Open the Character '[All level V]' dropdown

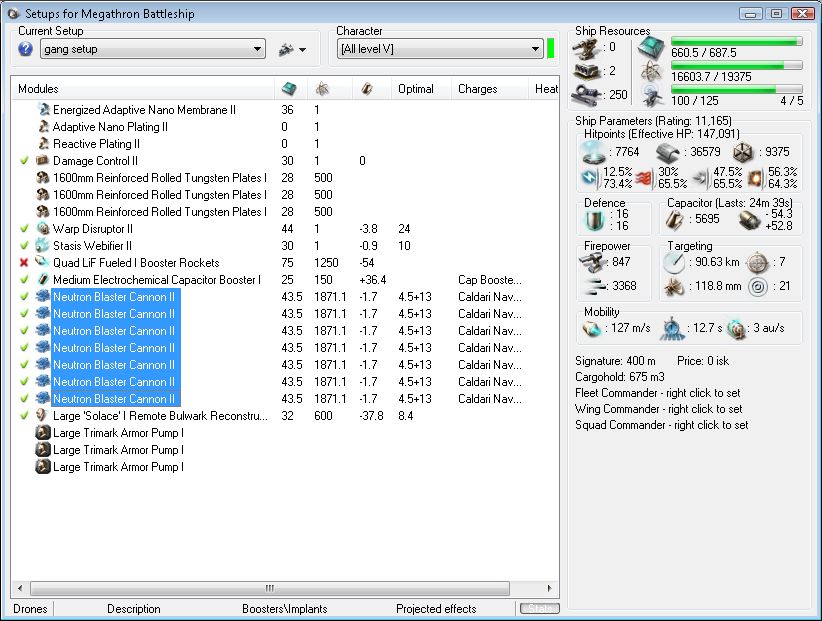(439, 49)
